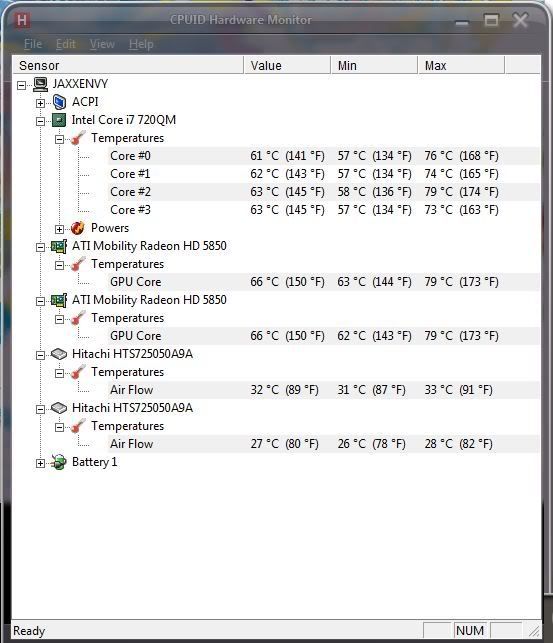
Task: Collapse Temperatures under first Hitachi drive
Action: tap(59, 373)
